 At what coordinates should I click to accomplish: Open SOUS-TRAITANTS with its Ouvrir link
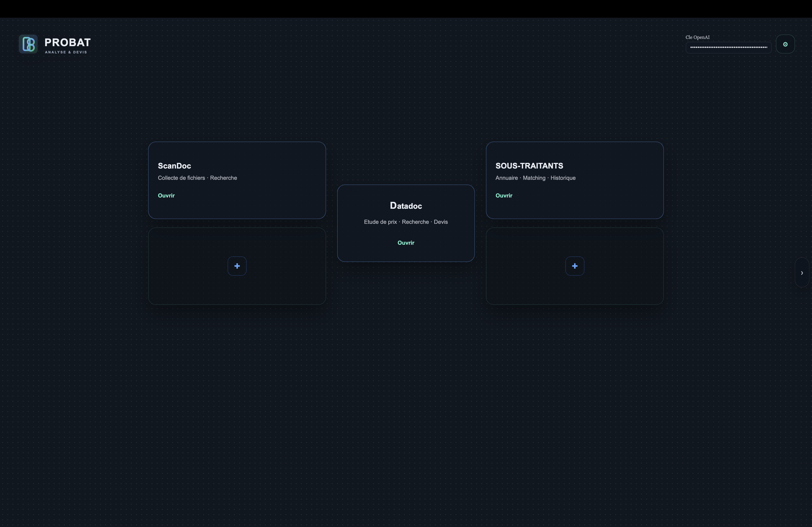click(503, 196)
